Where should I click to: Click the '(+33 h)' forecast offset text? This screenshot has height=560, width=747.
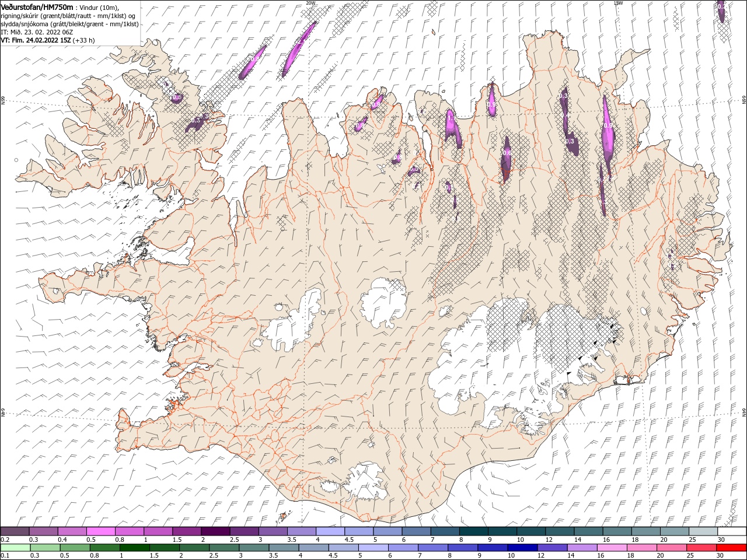(x=83, y=40)
